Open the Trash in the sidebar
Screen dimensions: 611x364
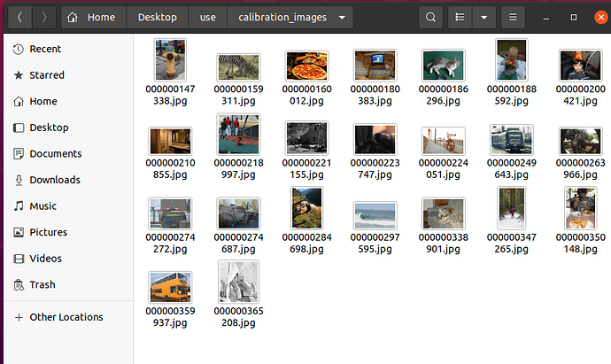pyautogui.click(x=42, y=284)
